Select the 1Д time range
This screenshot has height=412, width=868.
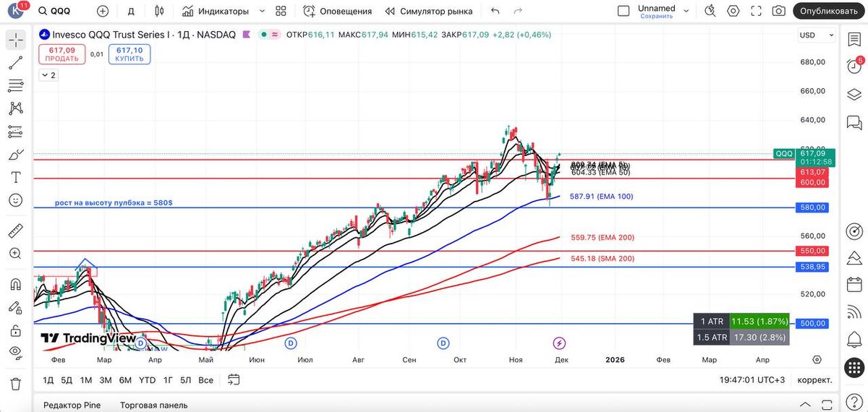[48, 379]
